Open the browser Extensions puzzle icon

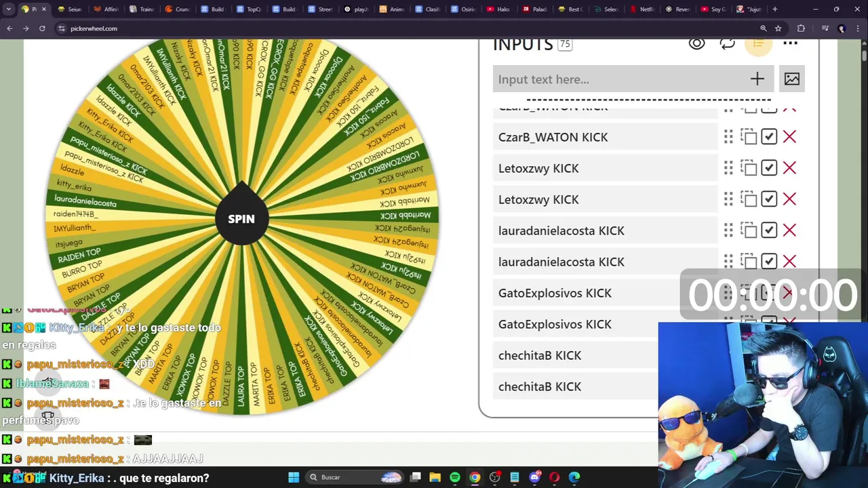click(802, 28)
